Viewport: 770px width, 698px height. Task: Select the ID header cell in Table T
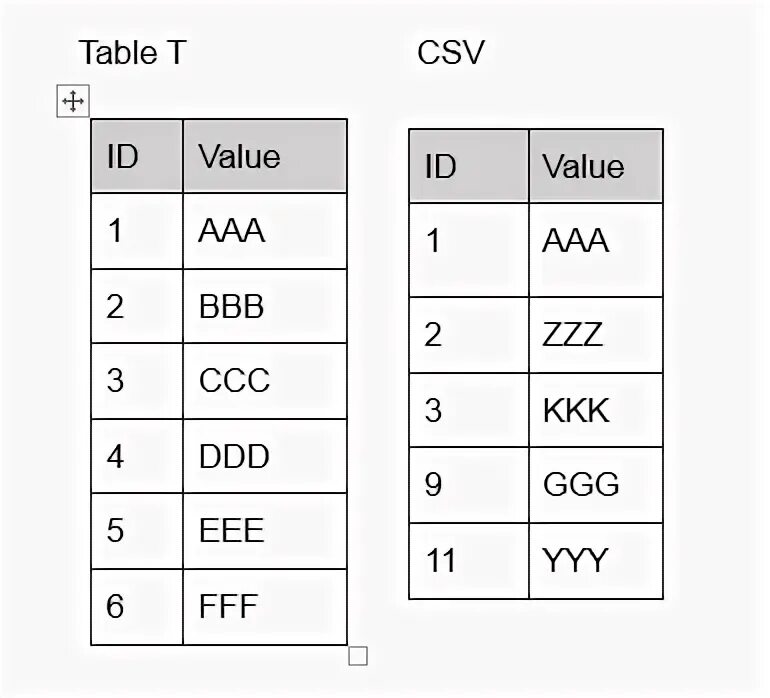tap(137, 156)
